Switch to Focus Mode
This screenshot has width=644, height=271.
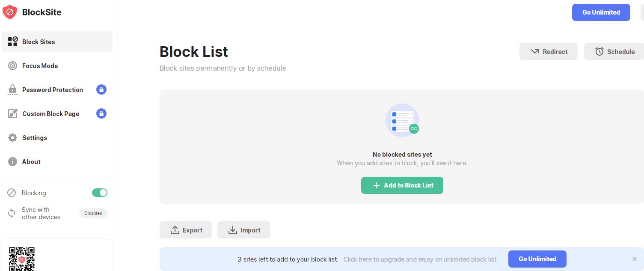tap(40, 66)
